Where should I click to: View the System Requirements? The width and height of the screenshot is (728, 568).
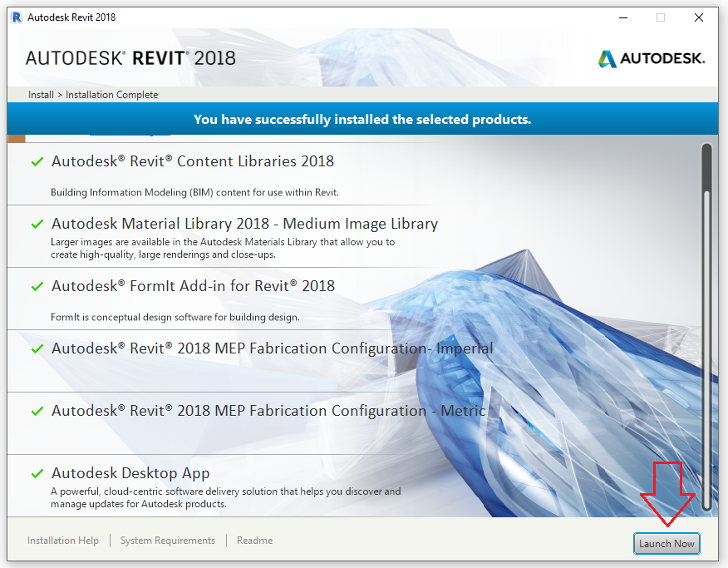168,540
